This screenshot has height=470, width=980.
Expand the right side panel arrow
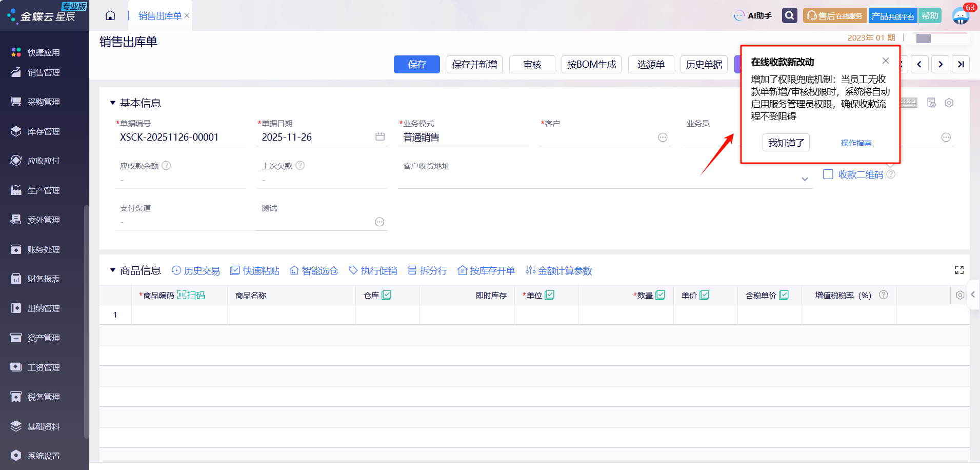coord(973,295)
